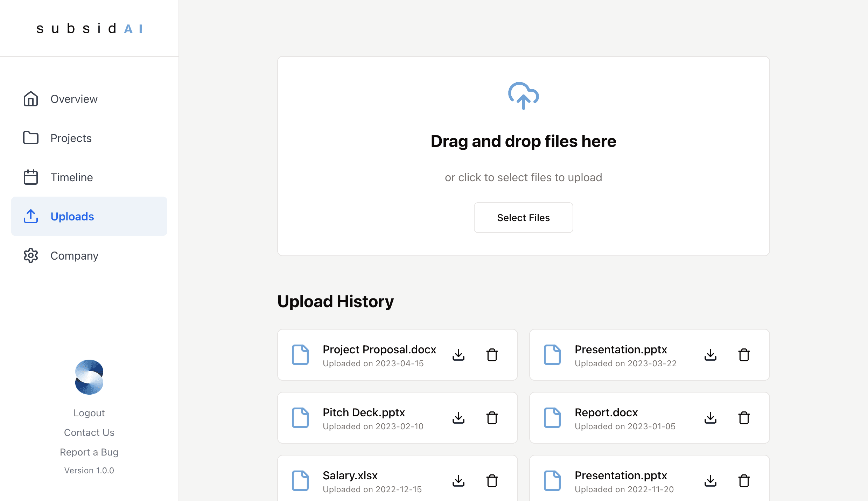Click the Company gear icon
The image size is (868, 501).
click(x=31, y=256)
